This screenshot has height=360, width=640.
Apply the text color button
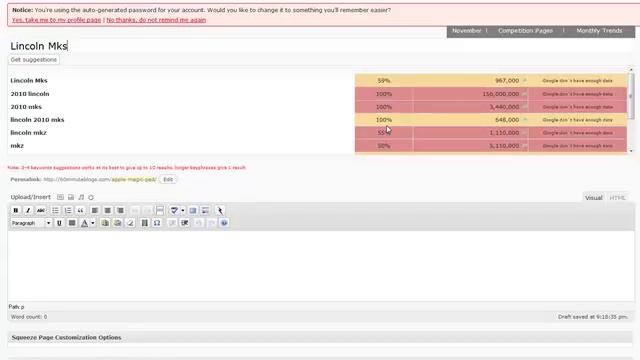click(84, 223)
